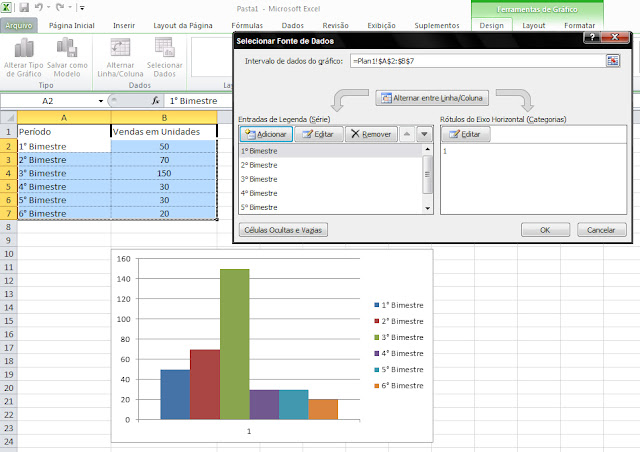Click the purple 4° Bimestre legend swatch
The image size is (640, 452).
pyautogui.click(x=377, y=353)
